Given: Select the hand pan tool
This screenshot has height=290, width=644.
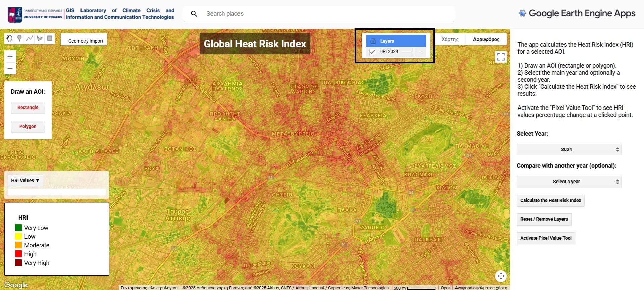Looking at the screenshot, I should [9, 39].
